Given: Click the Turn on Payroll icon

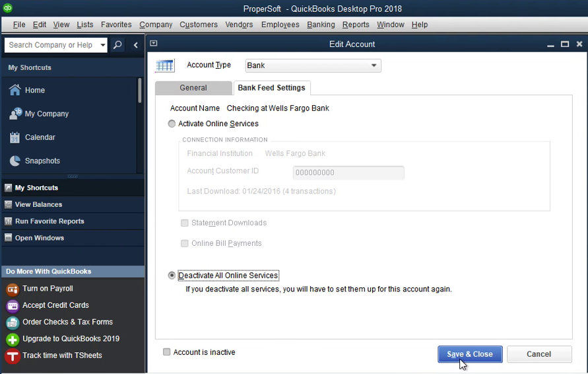Looking at the screenshot, I should pyautogui.click(x=13, y=289).
